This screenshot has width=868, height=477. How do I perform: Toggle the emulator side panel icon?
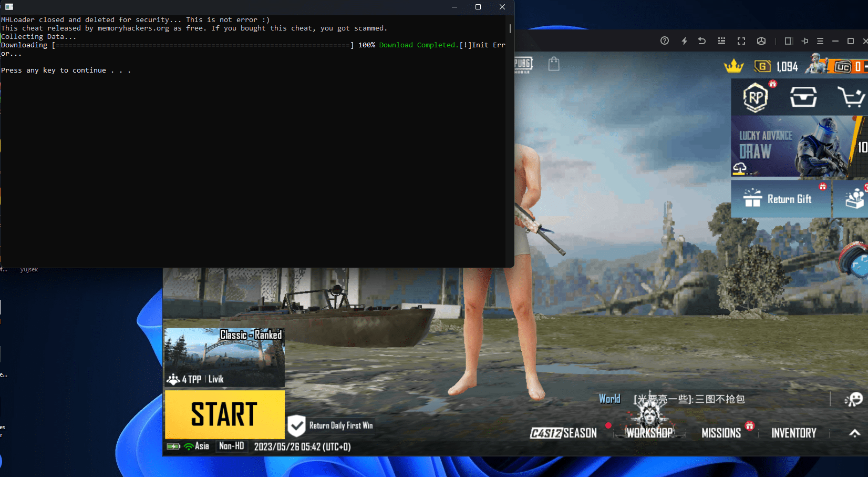788,41
